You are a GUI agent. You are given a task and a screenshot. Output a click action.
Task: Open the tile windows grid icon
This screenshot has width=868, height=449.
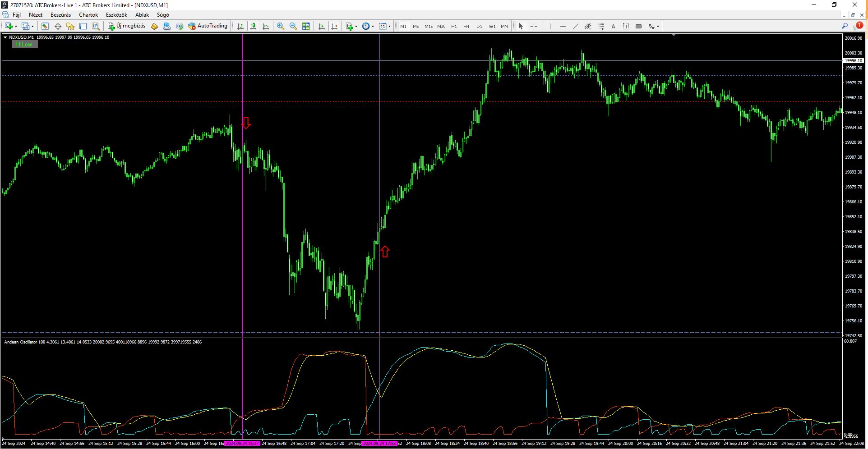point(306,26)
